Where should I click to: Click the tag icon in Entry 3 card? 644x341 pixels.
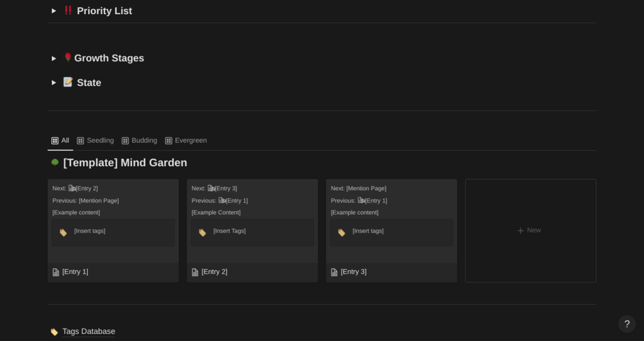coord(342,233)
